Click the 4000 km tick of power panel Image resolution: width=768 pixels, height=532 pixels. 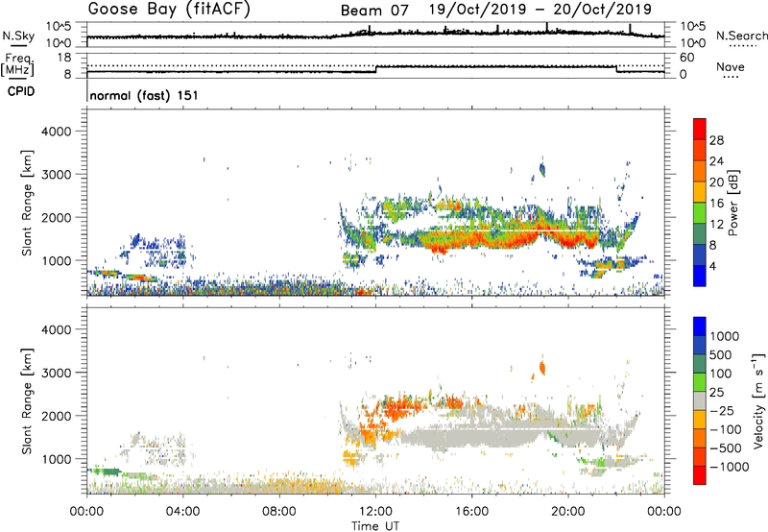56,132
